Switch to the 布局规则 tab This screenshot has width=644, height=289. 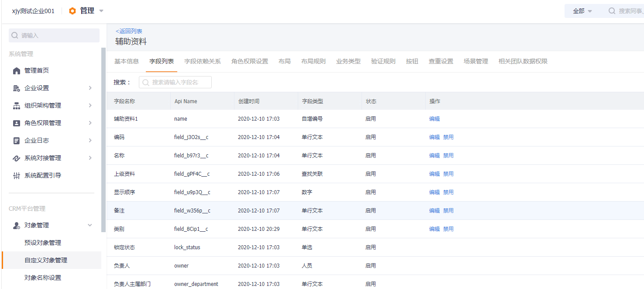[x=313, y=61]
